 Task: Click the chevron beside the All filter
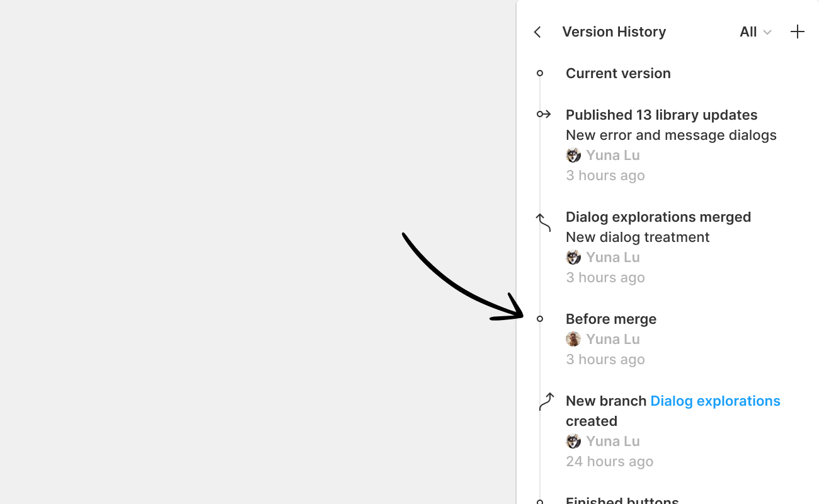tap(767, 31)
